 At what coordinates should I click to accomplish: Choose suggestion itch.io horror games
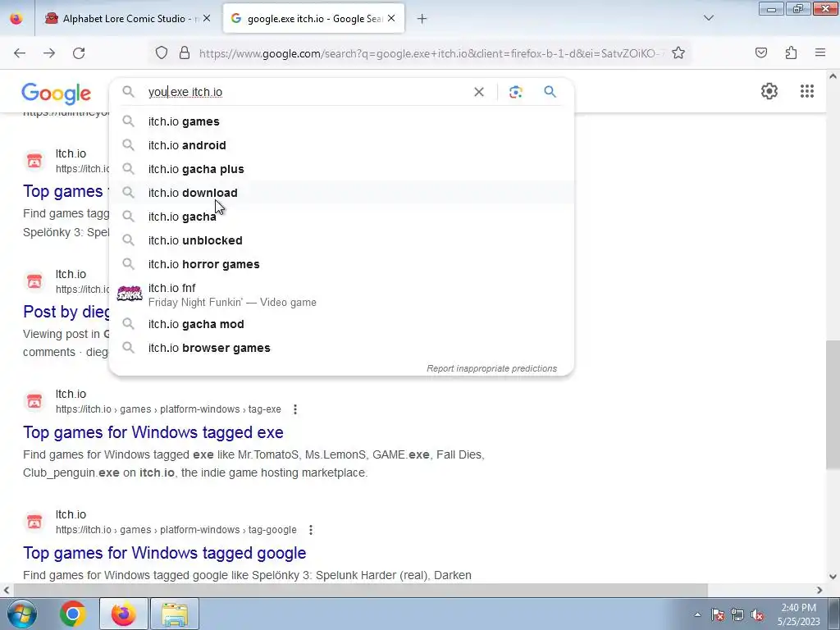click(342, 264)
